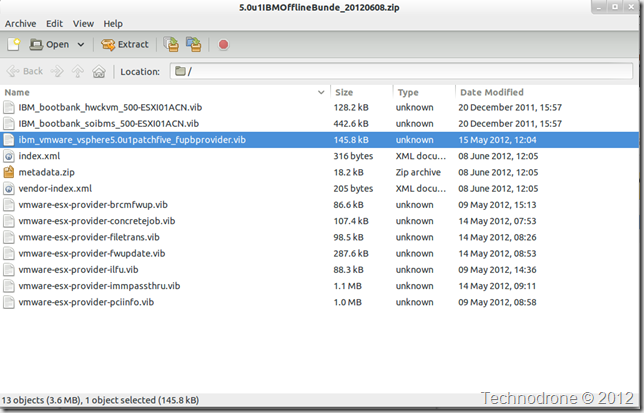Image resolution: width=644 pixels, height=413 pixels.
Task: Click the Up one level arrow
Action: 78,71
